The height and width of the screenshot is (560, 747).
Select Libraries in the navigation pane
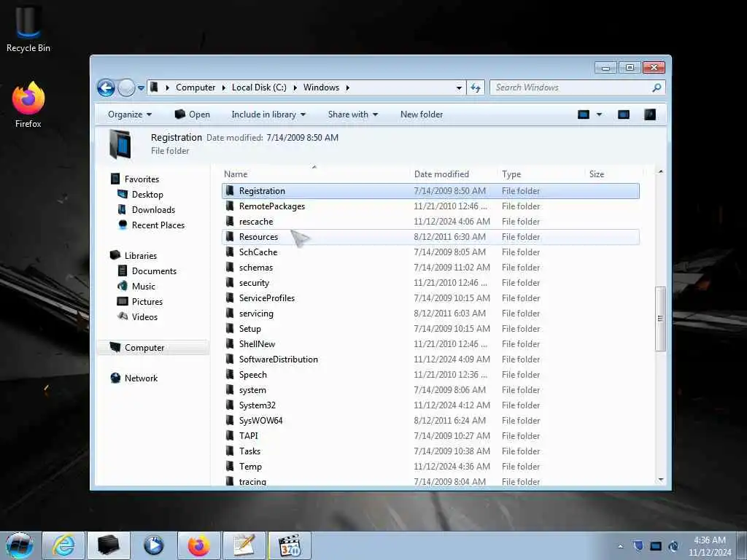pyautogui.click(x=141, y=256)
